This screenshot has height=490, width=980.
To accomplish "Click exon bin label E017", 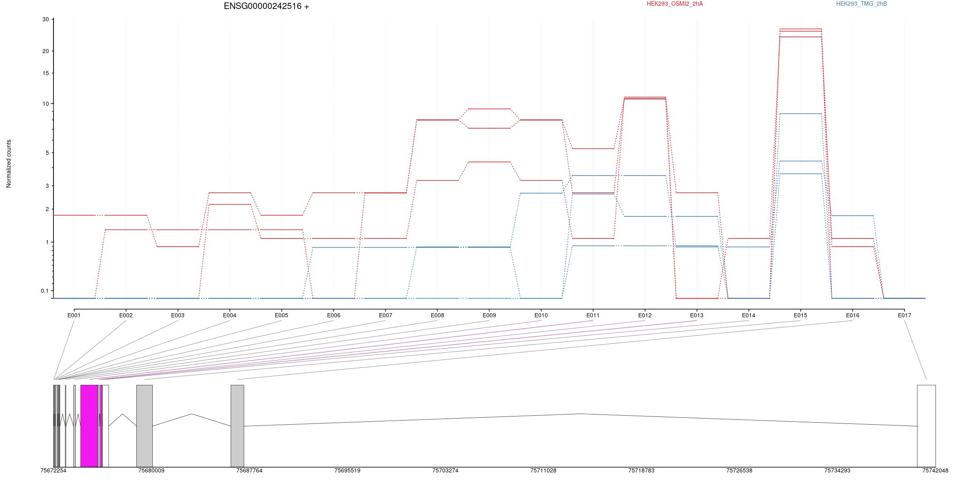I will pos(904,315).
